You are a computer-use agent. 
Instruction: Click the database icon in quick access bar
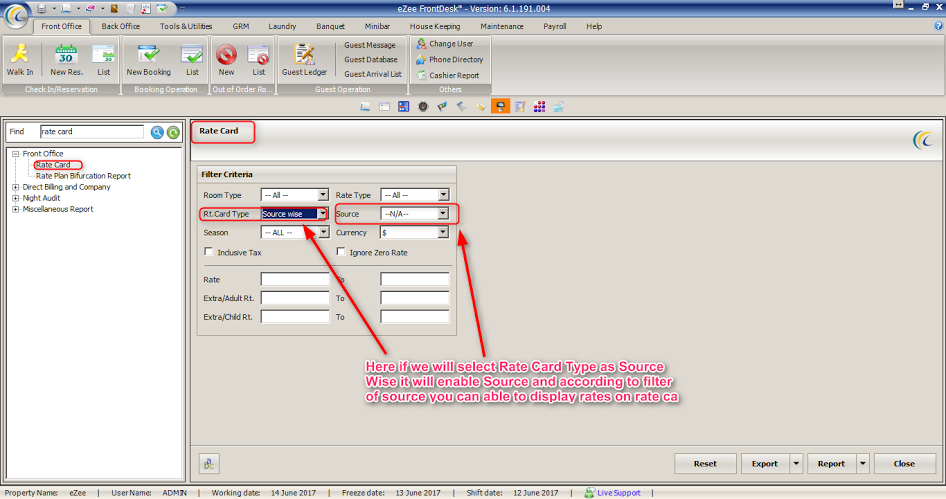point(41,8)
